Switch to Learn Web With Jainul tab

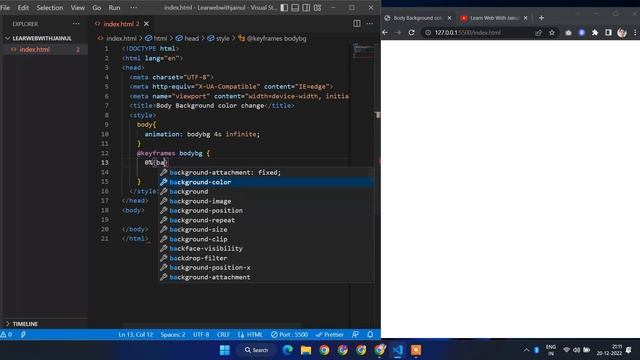(x=493, y=18)
